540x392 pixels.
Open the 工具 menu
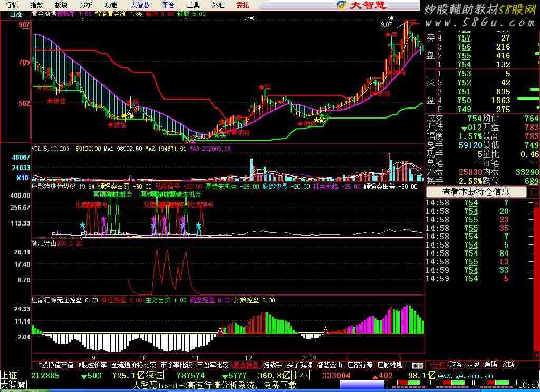pos(193,5)
